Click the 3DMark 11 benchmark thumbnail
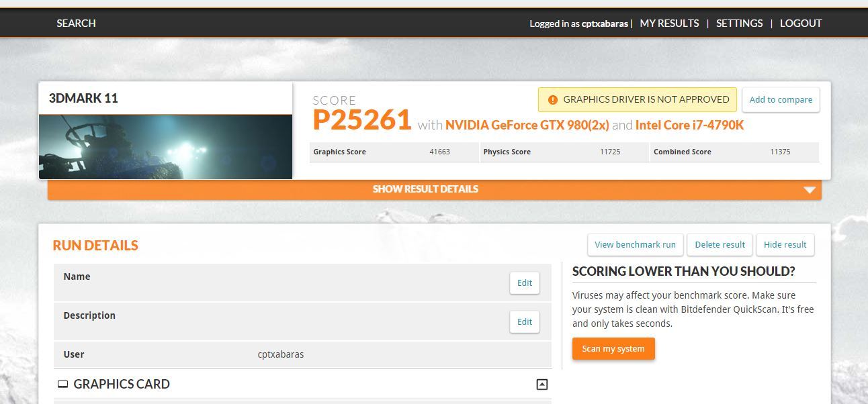868x404 pixels. (x=165, y=147)
